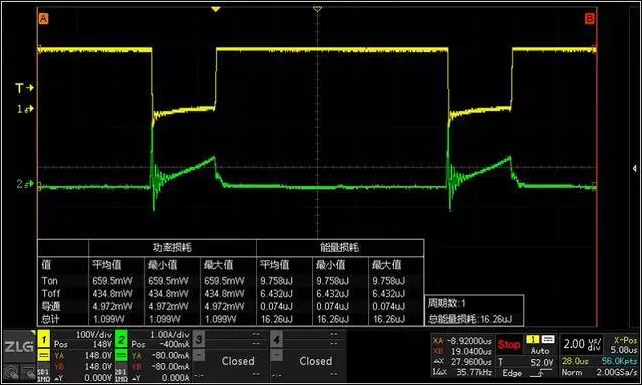The height and width of the screenshot is (385, 642).
Task: Click the mouse icon beside the touch icon
Action: (x=28, y=372)
